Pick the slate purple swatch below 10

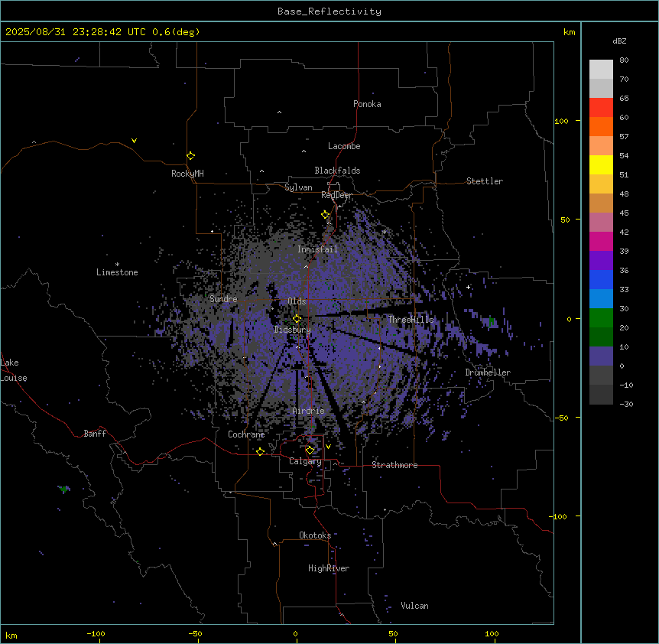click(601, 356)
